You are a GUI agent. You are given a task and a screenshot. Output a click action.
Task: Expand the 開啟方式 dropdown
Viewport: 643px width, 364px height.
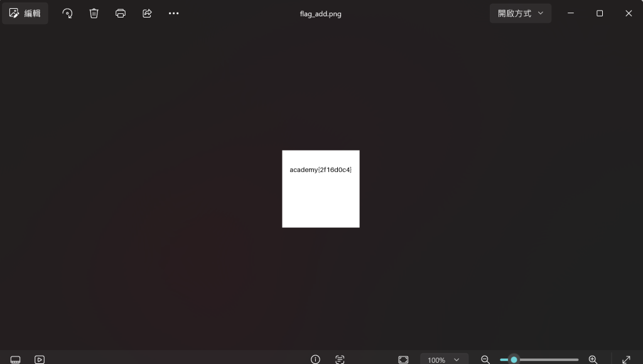(x=521, y=13)
